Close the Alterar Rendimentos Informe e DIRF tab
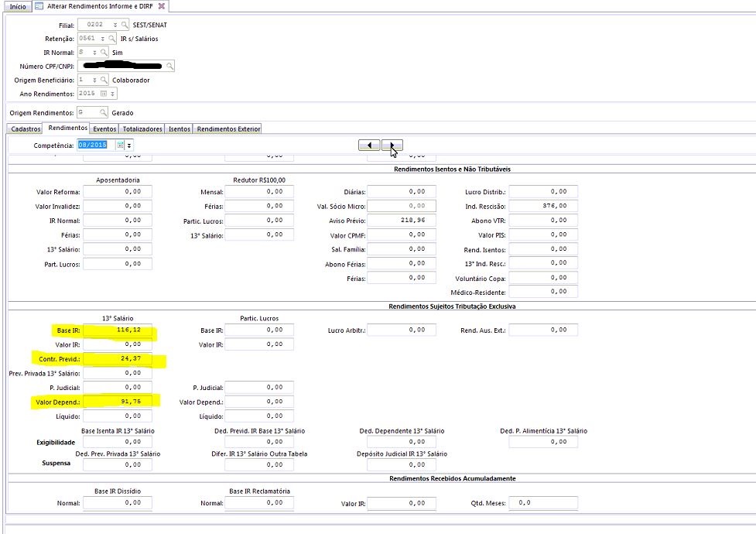 [162, 6]
